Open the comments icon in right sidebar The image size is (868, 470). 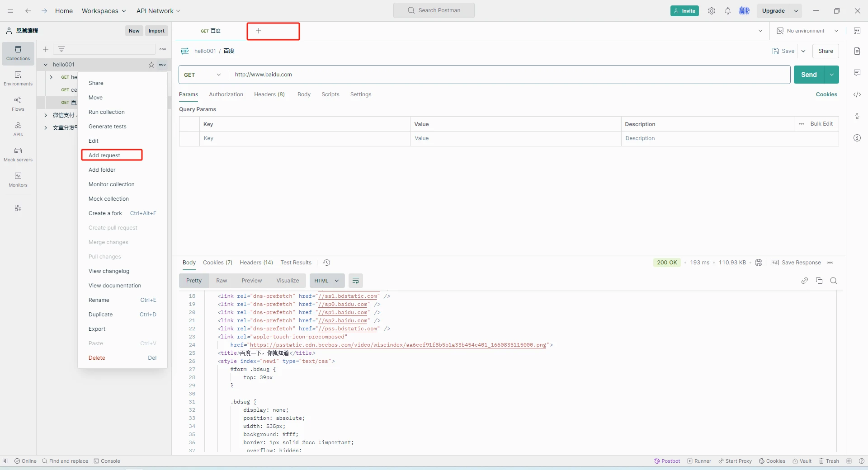click(x=857, y=73)
